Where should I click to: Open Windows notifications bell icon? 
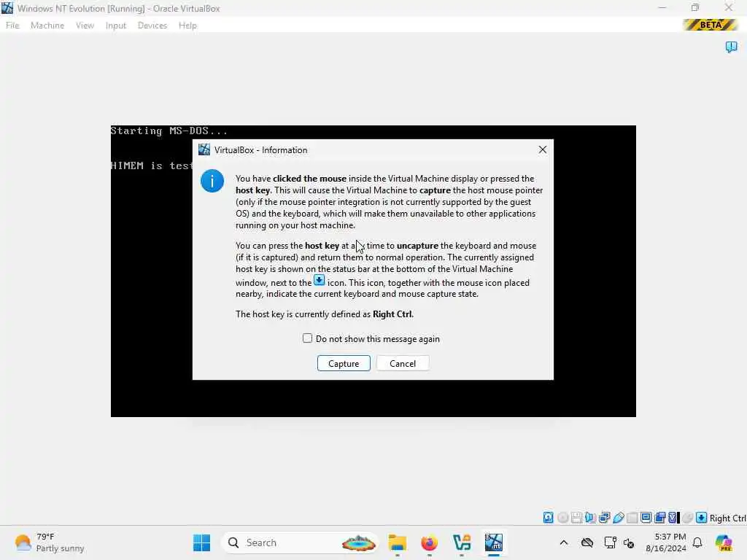coord(697,542)
